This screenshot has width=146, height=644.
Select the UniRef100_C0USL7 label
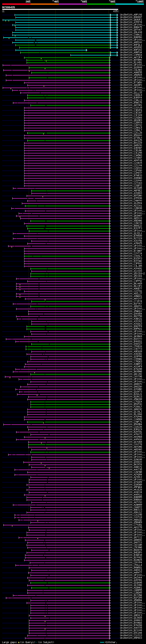tap(131, 256)
